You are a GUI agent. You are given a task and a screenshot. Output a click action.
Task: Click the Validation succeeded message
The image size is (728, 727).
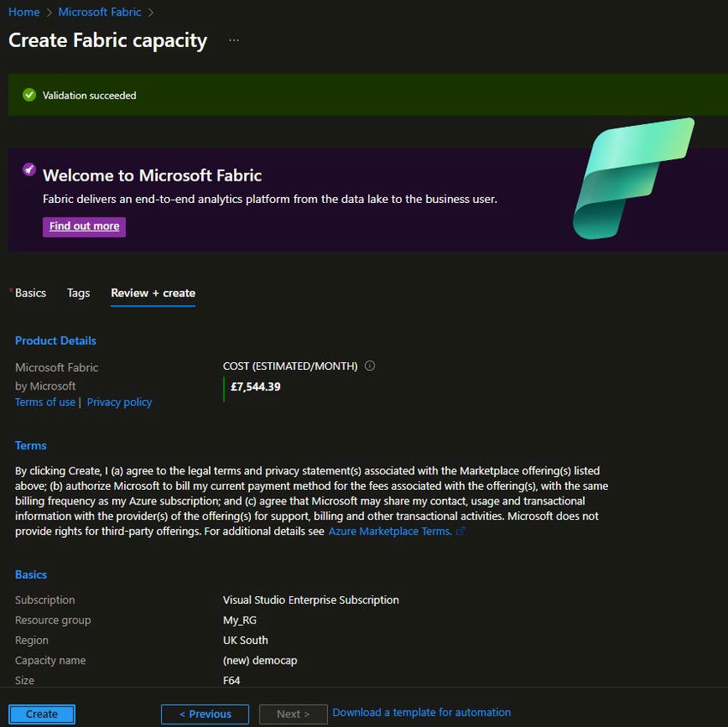[89, 95]
